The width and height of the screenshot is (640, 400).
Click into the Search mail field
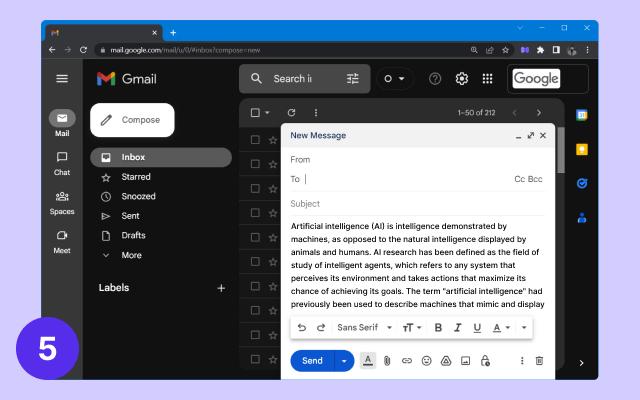[302, 78]
